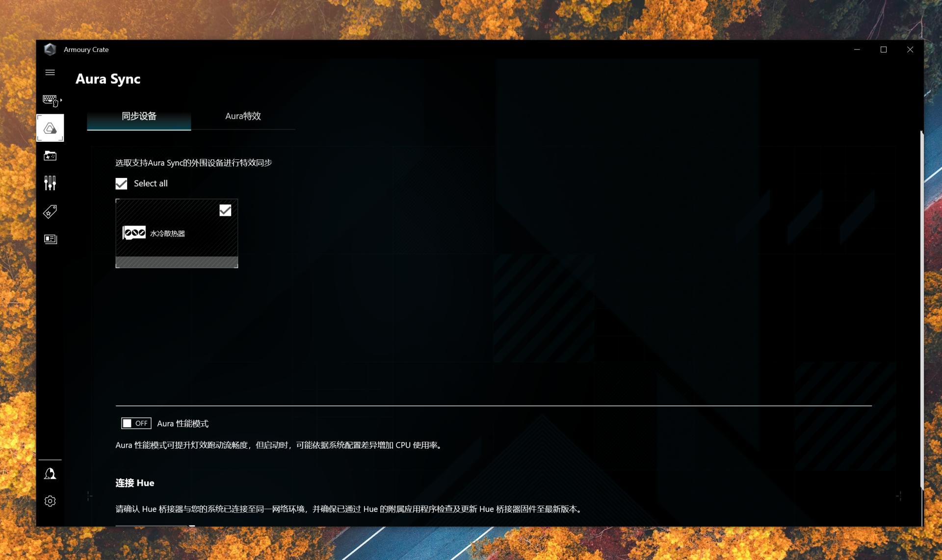Open Scenario Profiles sliders icon
942x560 pixels.
click(50, 183)
